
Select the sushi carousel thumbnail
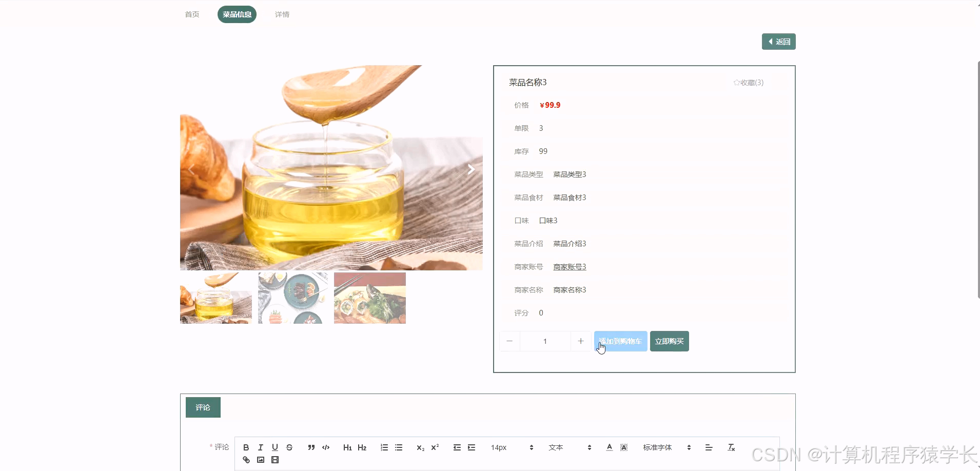369,298
